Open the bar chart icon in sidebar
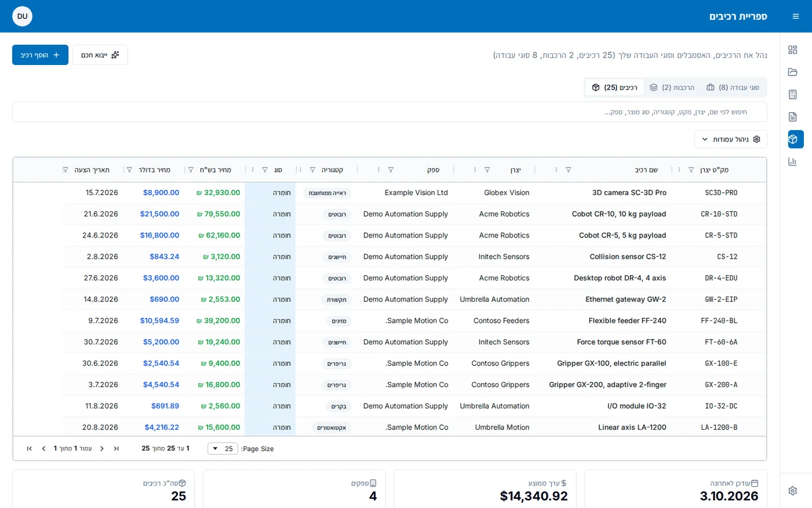 (x=793, y=161)
